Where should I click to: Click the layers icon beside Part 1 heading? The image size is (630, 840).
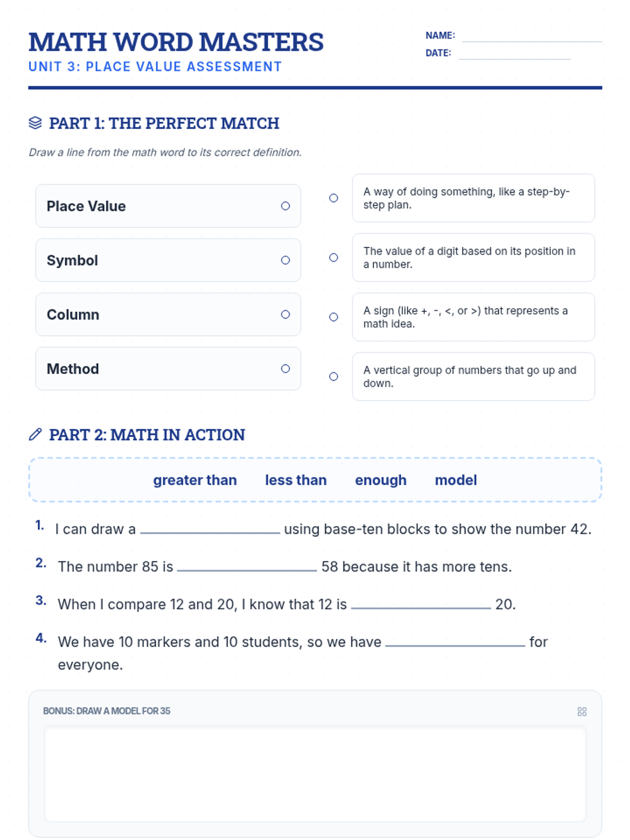tap(35, 123)
